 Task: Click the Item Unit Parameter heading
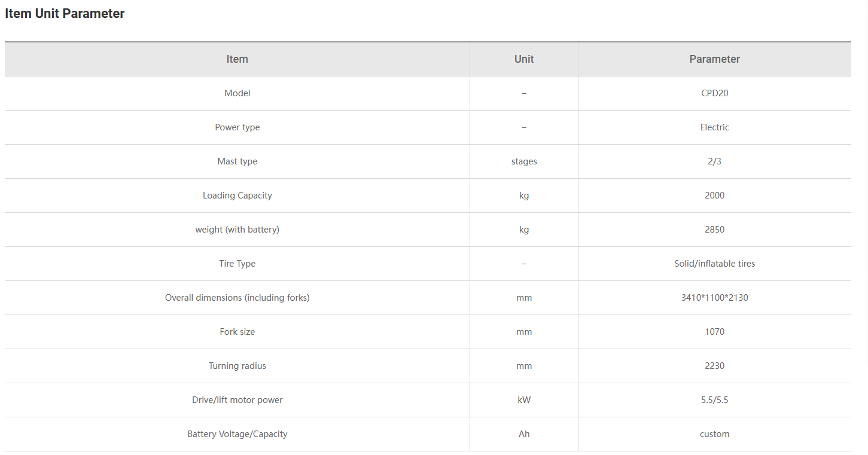(x=65, y=13)
